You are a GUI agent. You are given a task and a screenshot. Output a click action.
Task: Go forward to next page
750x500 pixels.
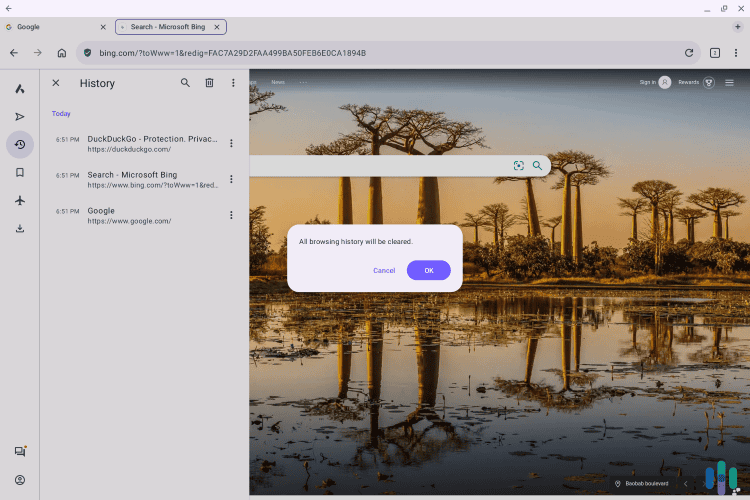38,53
